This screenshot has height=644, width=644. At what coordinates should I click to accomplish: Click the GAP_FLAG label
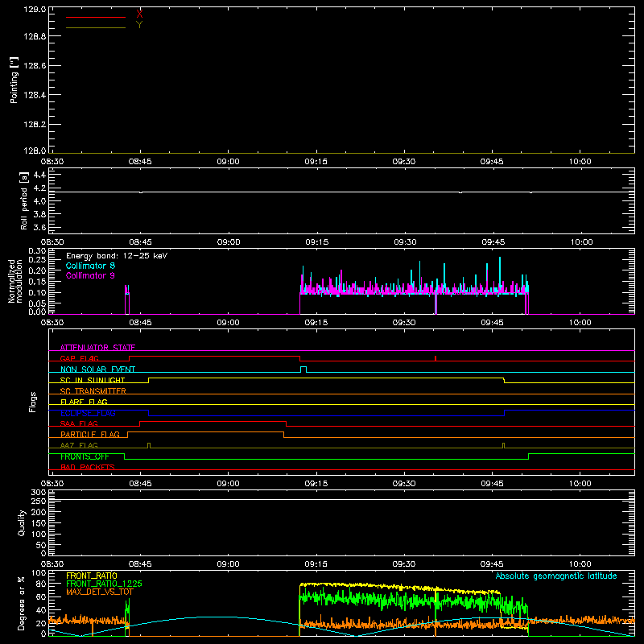click(79, 358)
